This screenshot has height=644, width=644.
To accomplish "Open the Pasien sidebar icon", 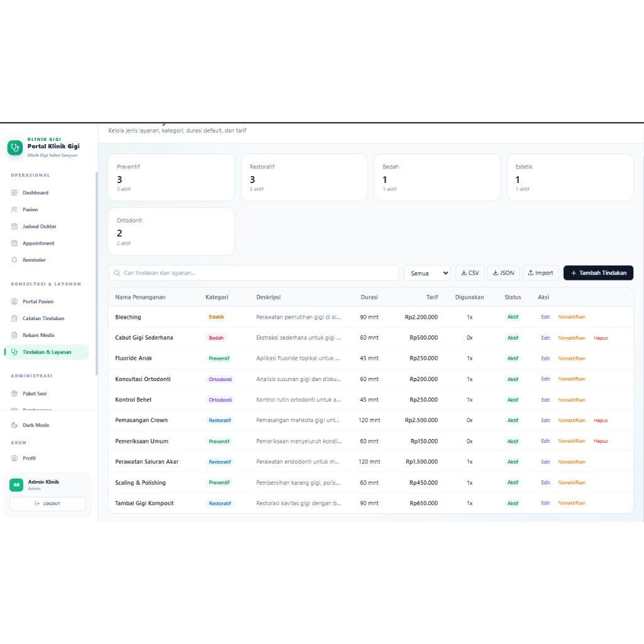I will [x=14, y=209].
